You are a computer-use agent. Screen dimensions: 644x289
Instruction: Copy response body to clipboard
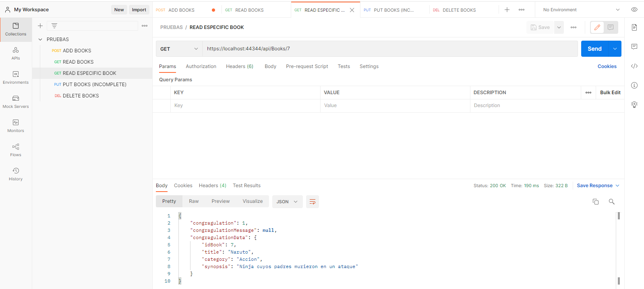point(596,202)
